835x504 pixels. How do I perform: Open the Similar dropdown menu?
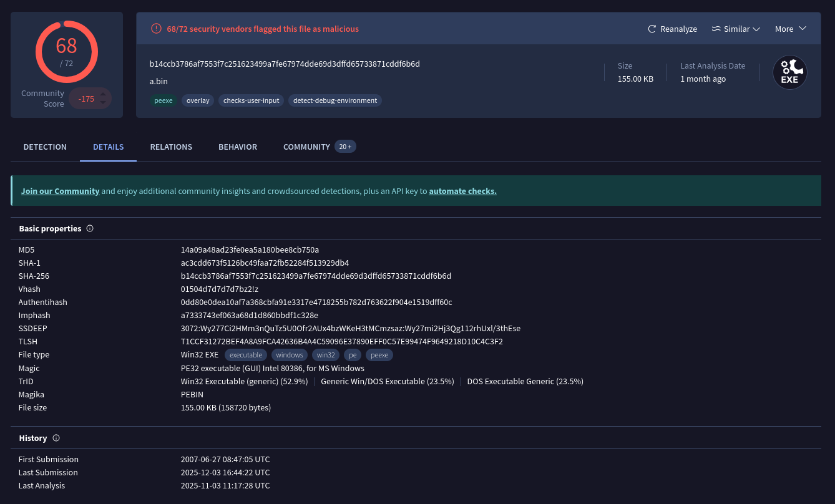pos(736,29)
